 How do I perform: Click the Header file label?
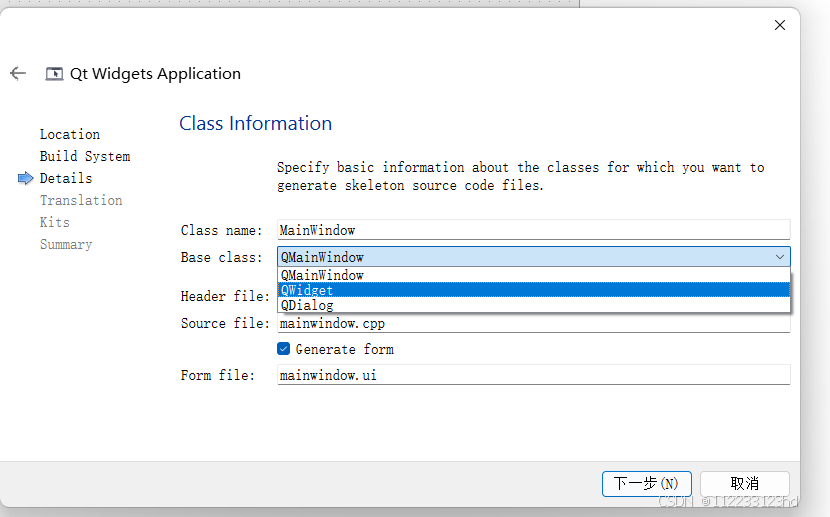[225, 296]
